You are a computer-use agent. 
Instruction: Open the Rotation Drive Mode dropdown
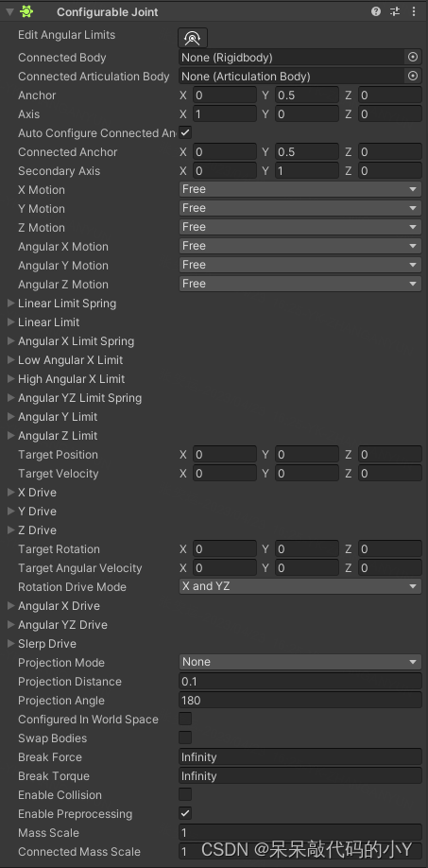point(300,586)
